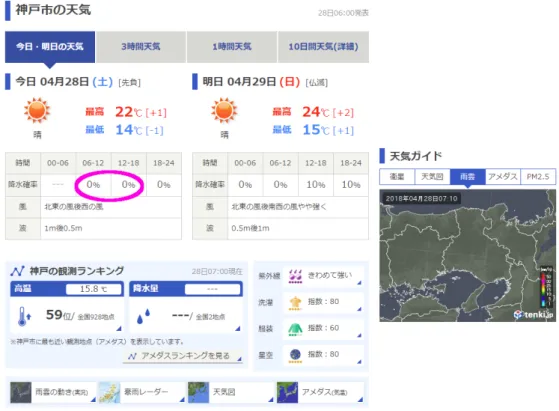Click the アメダスランキングを見る button
559x411 pixels.
pyautogui.click(x=183, y=356)
